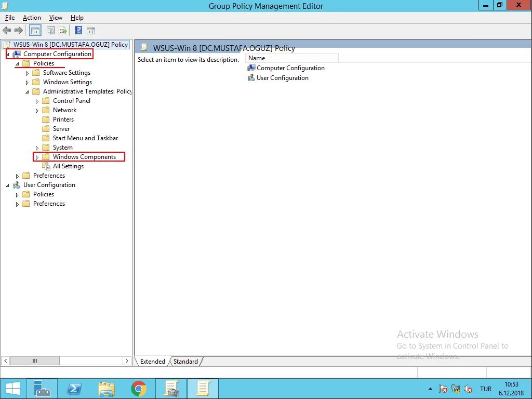Image resolution: width=532 pixels, height=399 pixels.
Task: Select the Control Panel tree item
Action: [x=72, y=101]
